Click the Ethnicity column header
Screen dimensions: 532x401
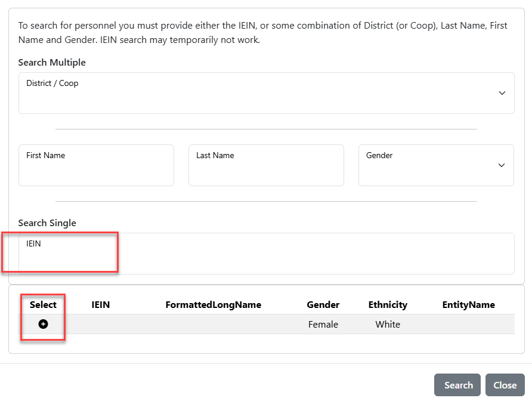[388, 304]
